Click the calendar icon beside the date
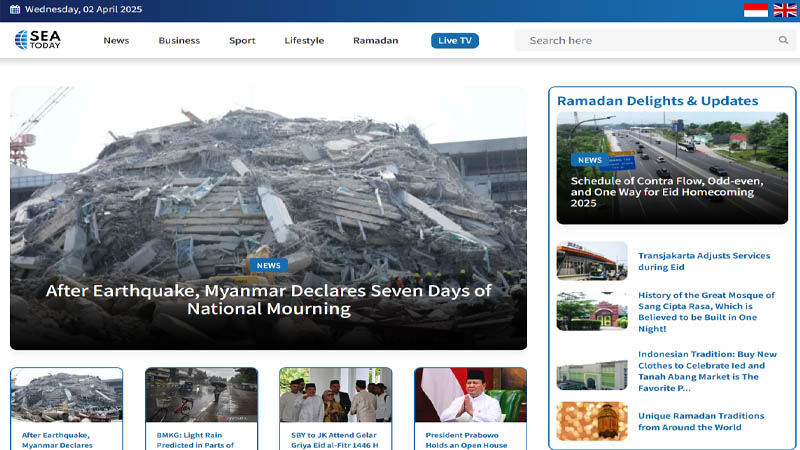 point(15,9)
